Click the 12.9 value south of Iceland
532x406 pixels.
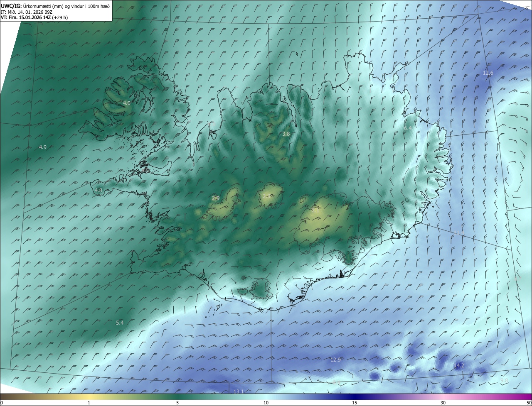(335, 360)
